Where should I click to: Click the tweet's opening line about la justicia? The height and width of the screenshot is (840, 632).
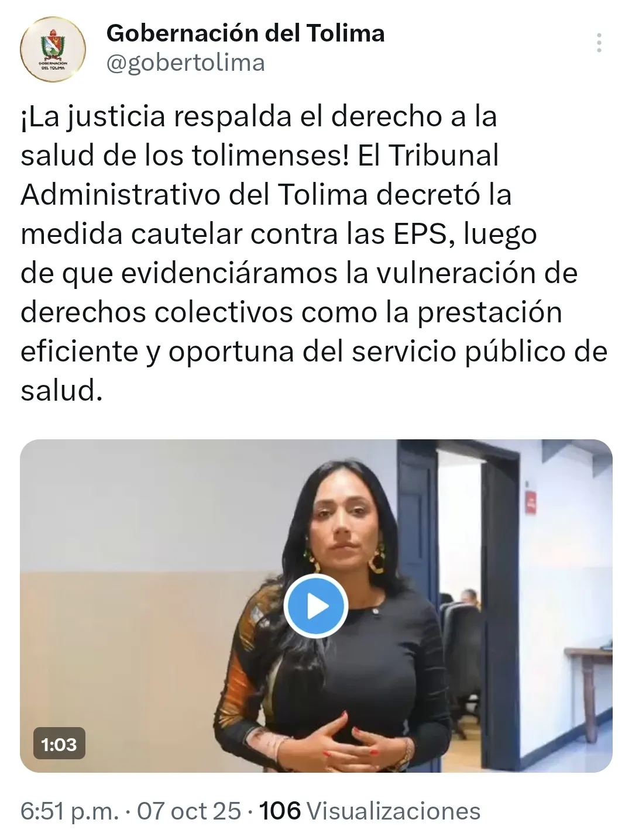[259, 116]
